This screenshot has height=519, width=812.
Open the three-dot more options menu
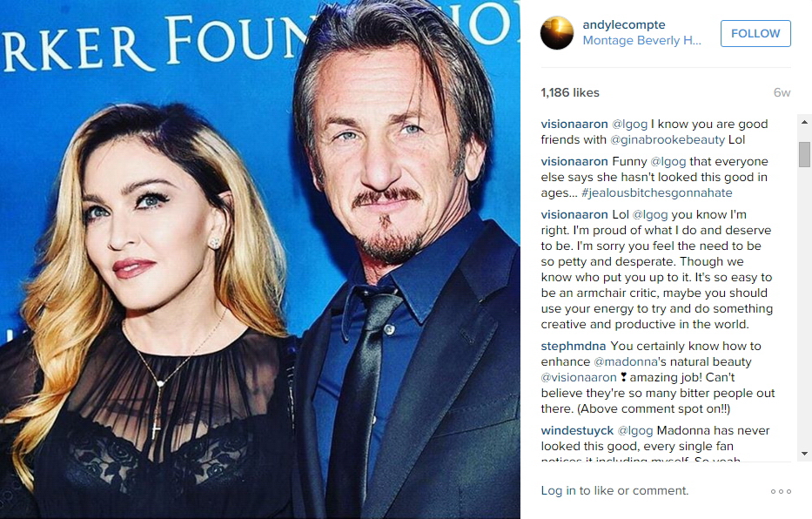pyautogui.click(x=781, y=491)
